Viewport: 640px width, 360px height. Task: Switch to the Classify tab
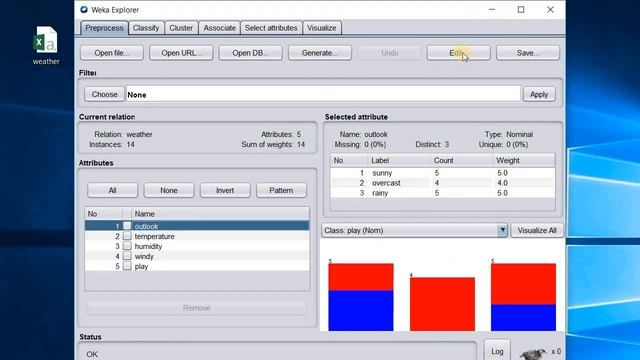[x=146, y=28]
